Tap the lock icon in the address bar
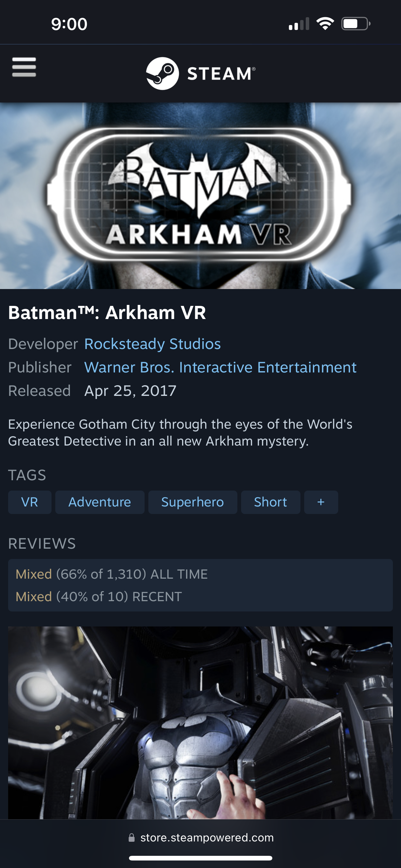Screen dimensions: 401x868 pyautogui.click(x=132, y=838)
